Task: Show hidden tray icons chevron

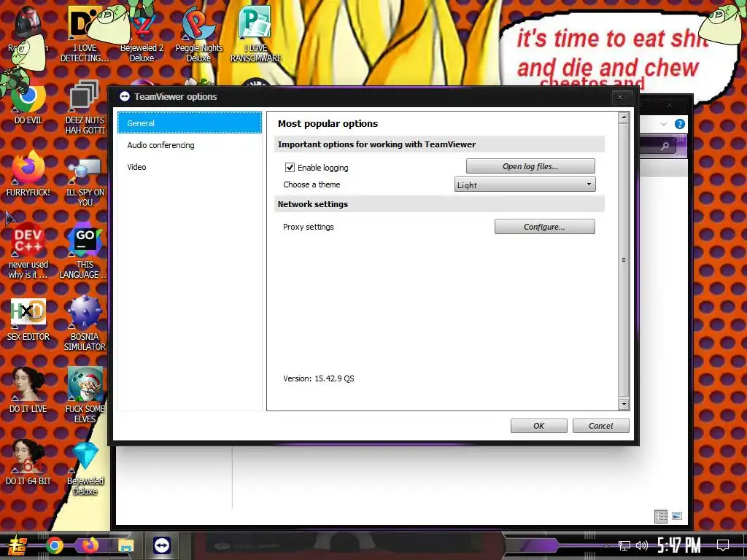Action: click(606, 545)
